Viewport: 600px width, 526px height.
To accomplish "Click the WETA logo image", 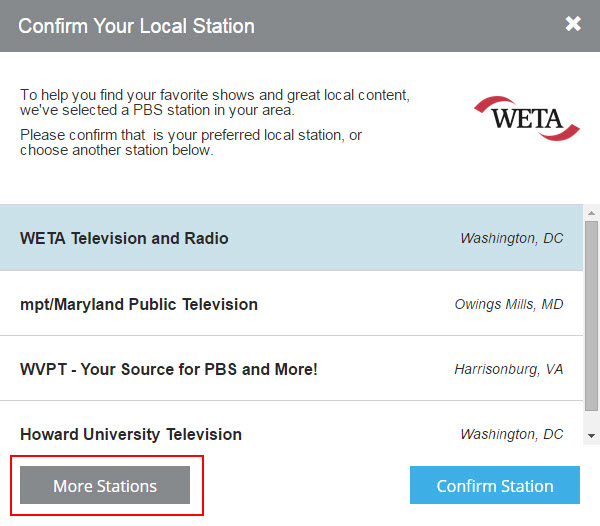I will (x=527, y=118).
